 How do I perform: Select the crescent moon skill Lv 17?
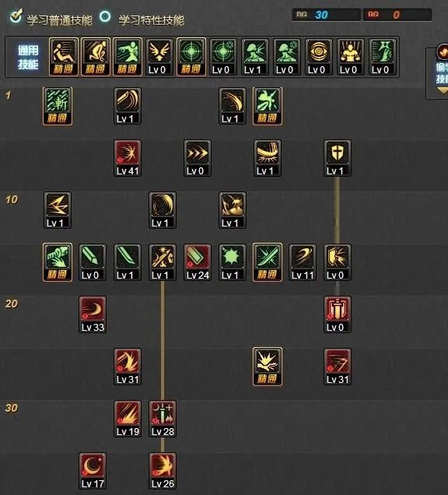point(93,471)
